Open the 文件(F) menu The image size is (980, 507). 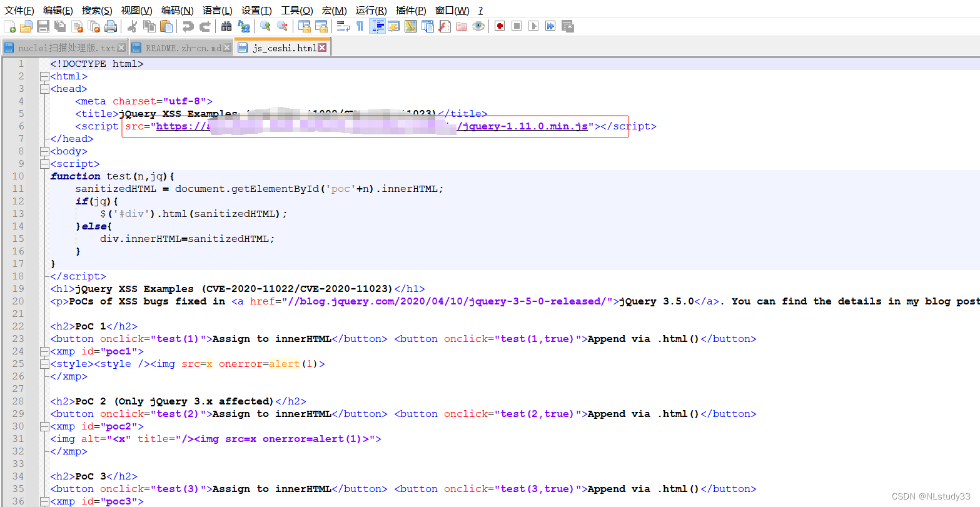pos(19,11)
